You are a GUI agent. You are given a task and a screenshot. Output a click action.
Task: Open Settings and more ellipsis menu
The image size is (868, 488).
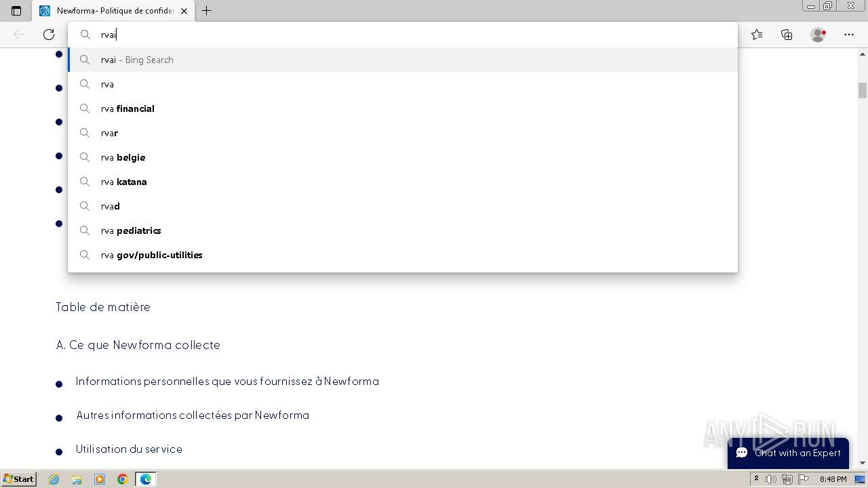click(849, 35)
